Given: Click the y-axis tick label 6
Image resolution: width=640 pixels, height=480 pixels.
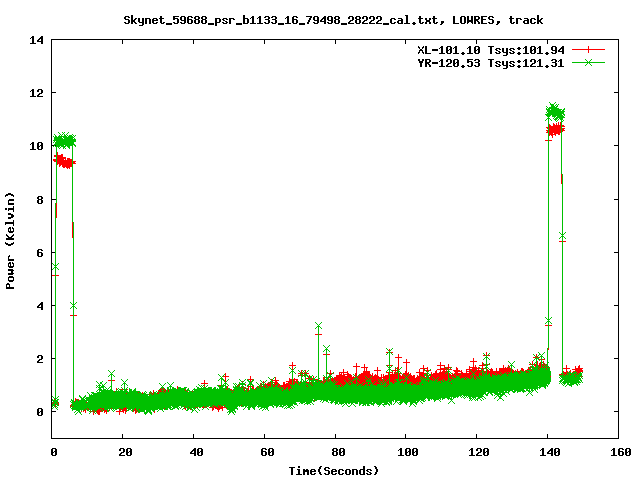Looking at the screenshot, I should (x=40, y=253).
